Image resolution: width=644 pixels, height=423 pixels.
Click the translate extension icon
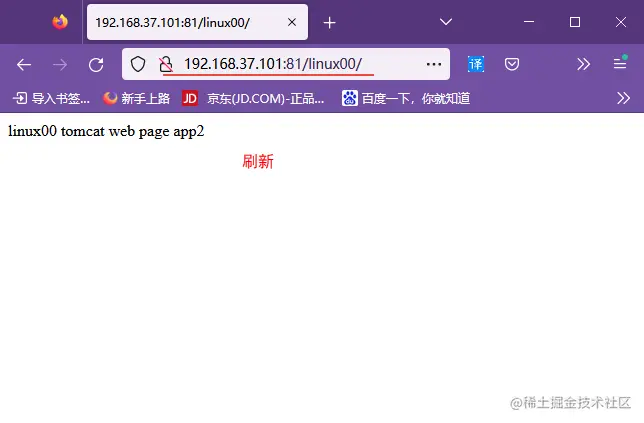[x=476, y=64]
